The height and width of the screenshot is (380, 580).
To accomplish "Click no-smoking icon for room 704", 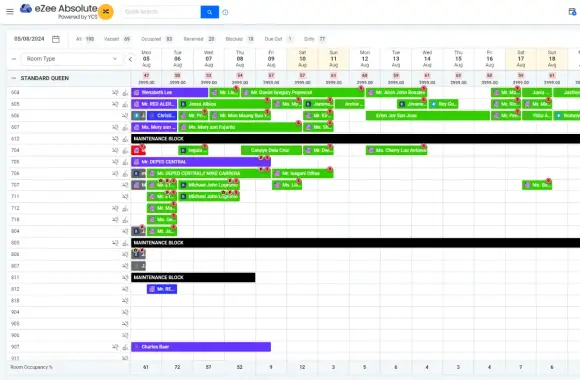I will [x=115, y=150].
